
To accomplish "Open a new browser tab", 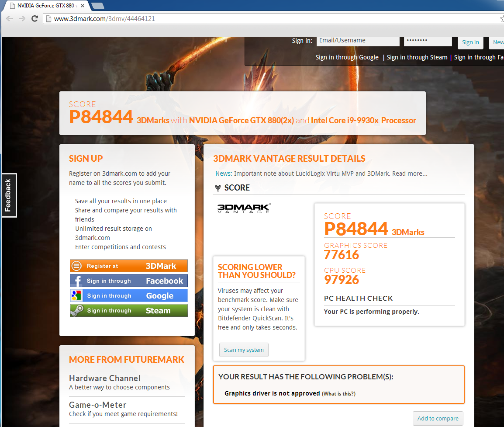I will coord(98,6).
